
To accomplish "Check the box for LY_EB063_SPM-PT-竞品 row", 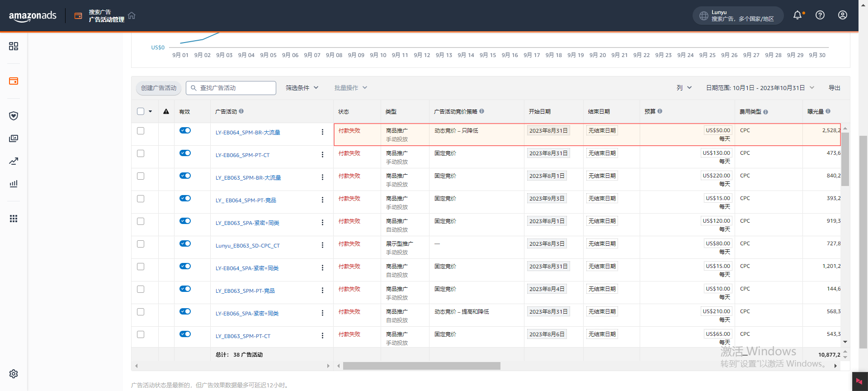I will point(141,289).
